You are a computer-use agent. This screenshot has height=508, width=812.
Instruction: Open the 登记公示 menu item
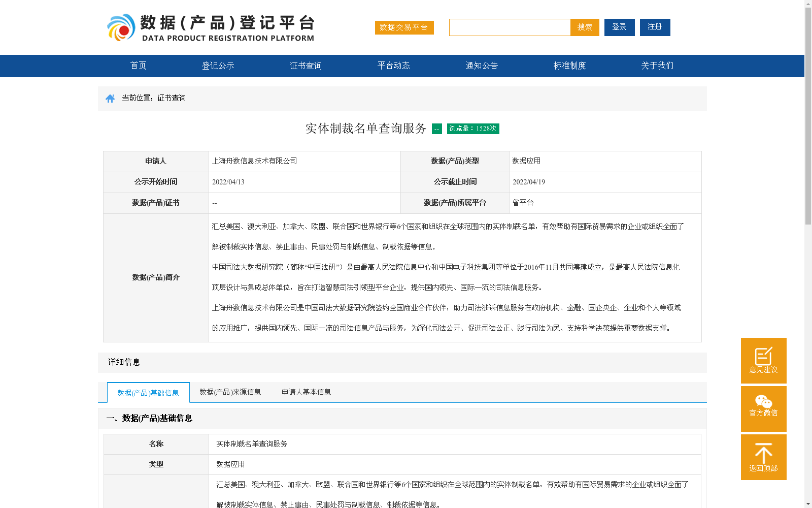coord(217,66)
